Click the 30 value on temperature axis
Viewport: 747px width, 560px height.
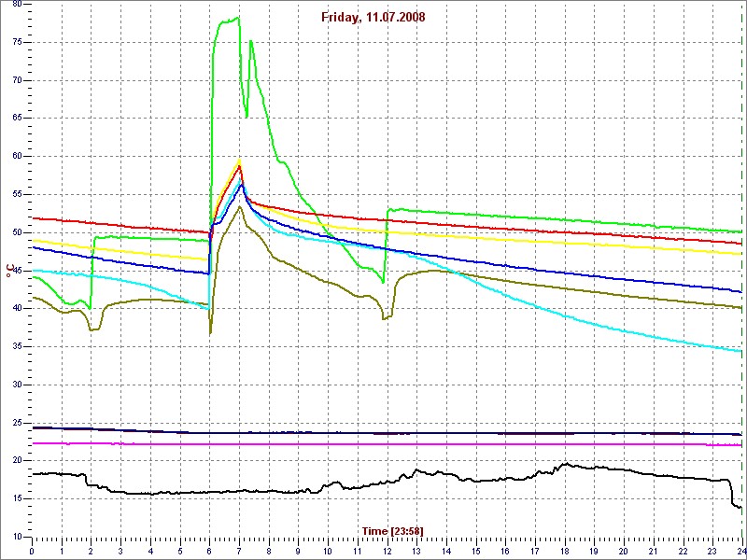(17, 385)
